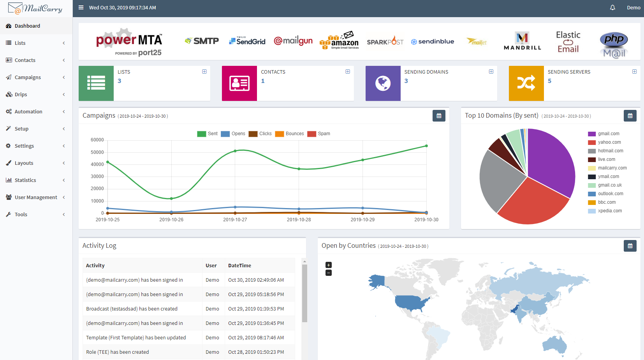Zoom out on the countries map
The width and height of the screenshot is (644, 360).
coord(329,273)
